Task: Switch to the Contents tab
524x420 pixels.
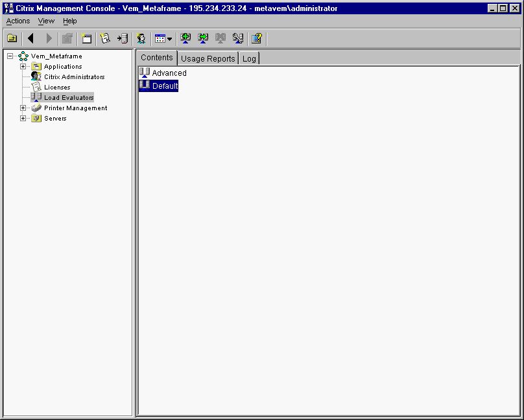Action: point(157,58)
